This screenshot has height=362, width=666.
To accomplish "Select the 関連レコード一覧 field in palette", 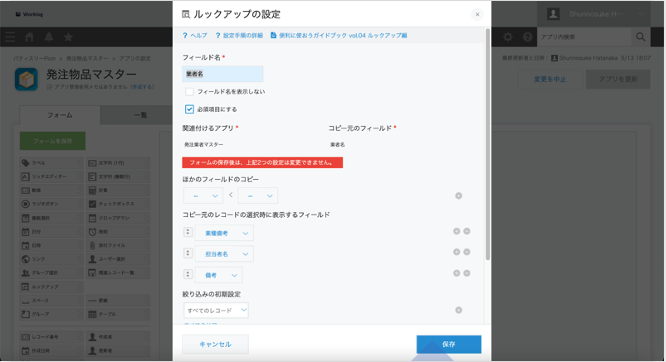I will point(118,273).
